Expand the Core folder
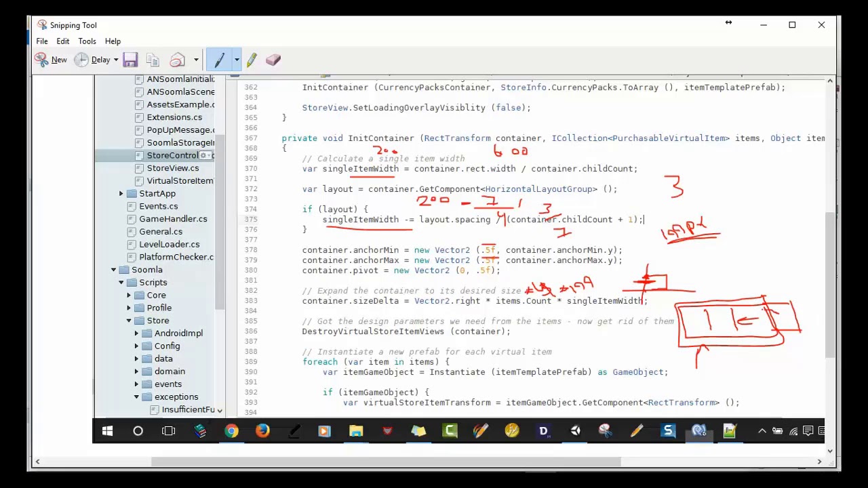868x488 pixels. click(x=129, y=296)
